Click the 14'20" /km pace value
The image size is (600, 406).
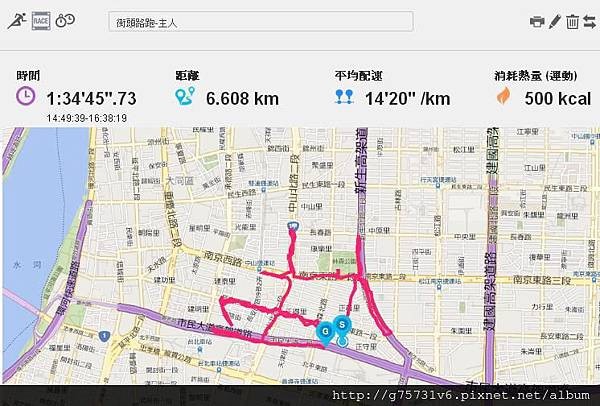408,99
